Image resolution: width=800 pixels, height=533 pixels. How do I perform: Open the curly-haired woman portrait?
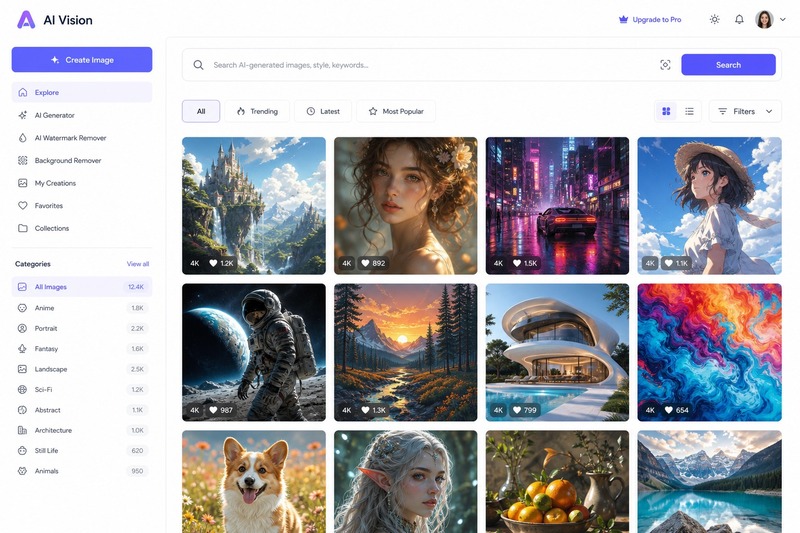point(406,206)
